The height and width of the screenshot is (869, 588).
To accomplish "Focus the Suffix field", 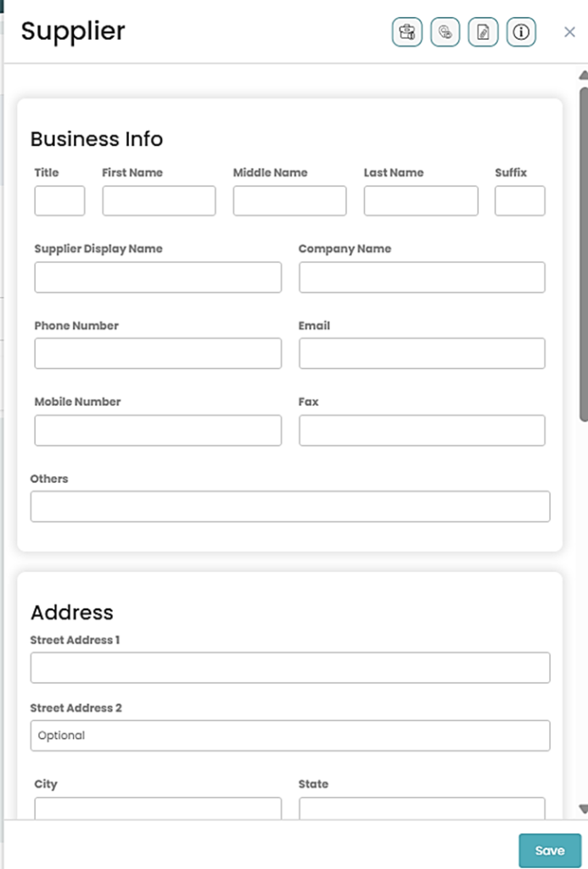I will pyautogui.click(x=519, y=201).
